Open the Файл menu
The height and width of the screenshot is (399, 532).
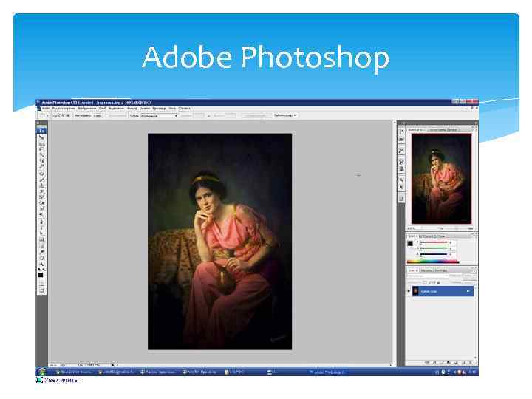tap(46, 109)
